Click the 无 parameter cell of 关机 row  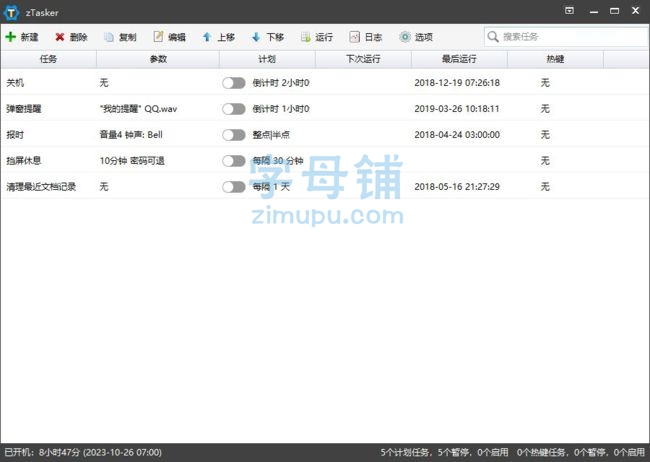(104, 83)
